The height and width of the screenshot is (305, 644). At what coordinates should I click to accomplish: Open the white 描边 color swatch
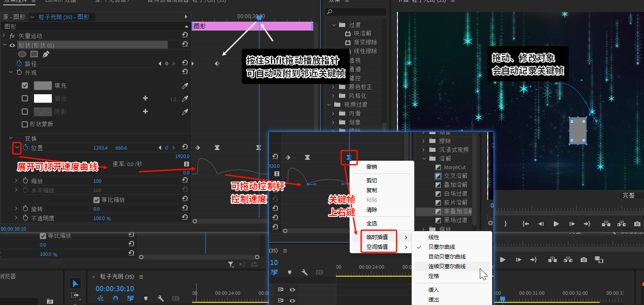[x=43, y=98]
